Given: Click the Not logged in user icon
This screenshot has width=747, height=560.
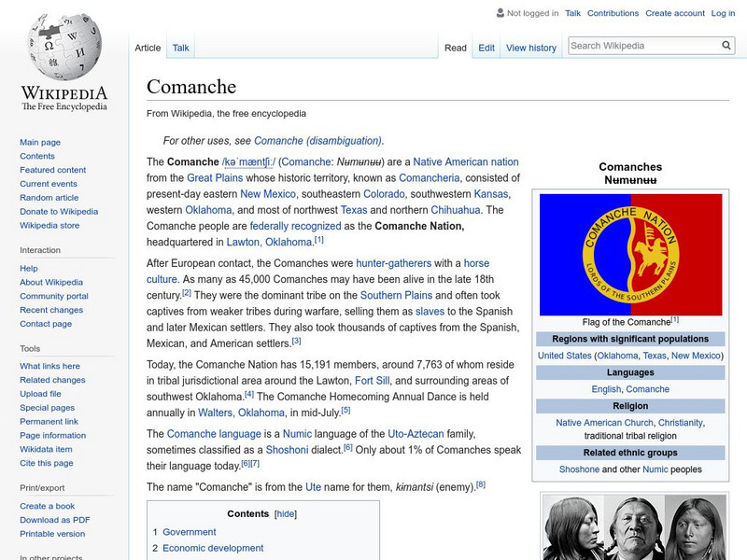Looking at the screenshot, I should pos(500,13).
